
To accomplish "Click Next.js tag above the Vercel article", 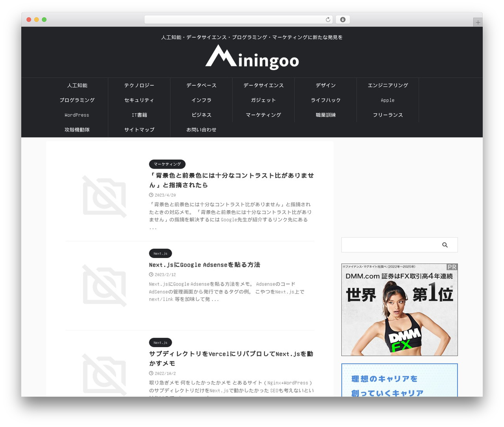I will point(161,343).
